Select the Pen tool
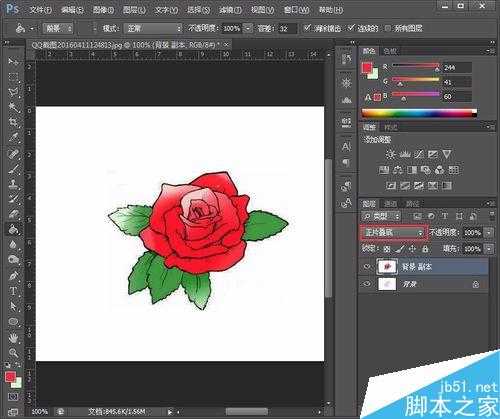The height and width of the screenshot is (419, 500). click(13, 276)
